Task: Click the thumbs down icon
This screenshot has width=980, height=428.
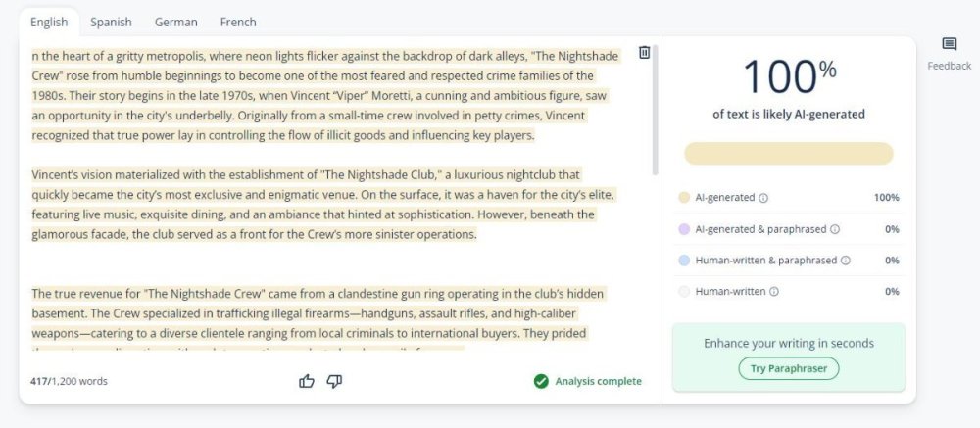Action: click(x=334, y=381)
